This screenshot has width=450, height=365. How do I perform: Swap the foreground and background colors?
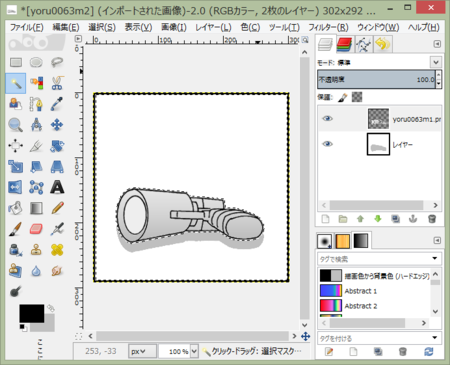50,308
